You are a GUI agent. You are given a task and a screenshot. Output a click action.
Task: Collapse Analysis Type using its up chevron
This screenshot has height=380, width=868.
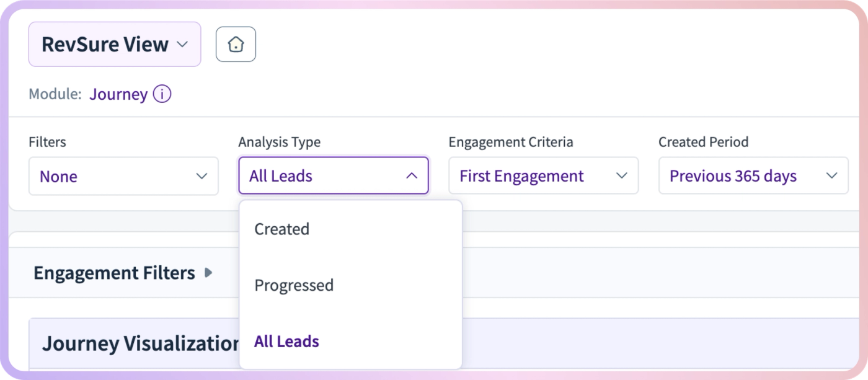point(411,176)
